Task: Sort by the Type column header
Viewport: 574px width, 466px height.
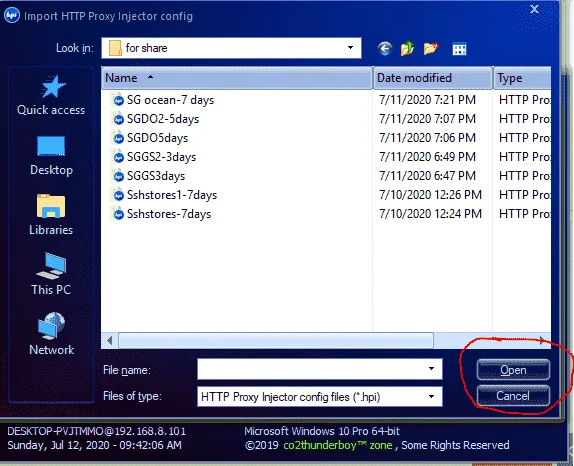Action: pos(522,78)
